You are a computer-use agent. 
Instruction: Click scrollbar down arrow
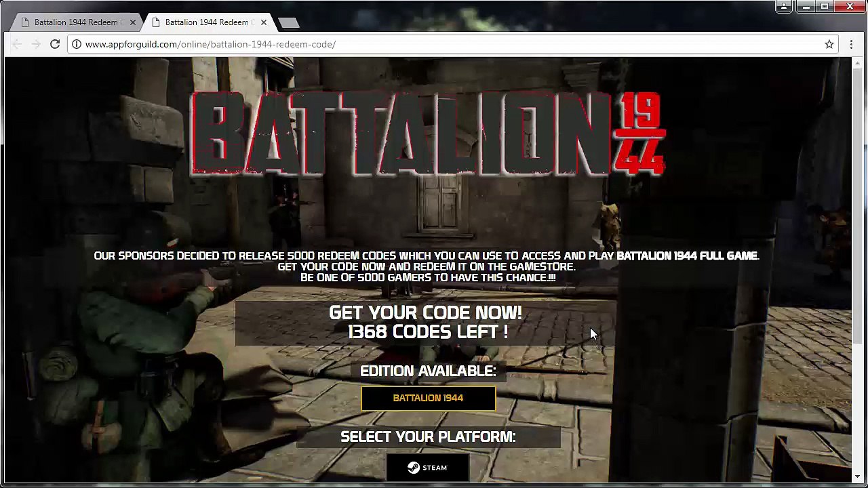pyautogui.click(x=858, y=478)
